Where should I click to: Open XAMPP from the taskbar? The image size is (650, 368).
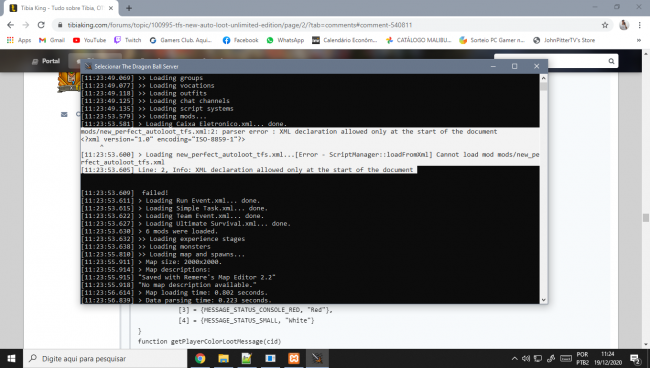coord(294,358)
